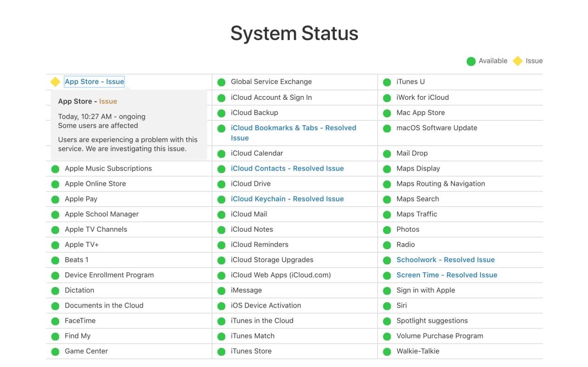Click the green status dot beside Find My
The image size is (588, 367).
(55, 337)
